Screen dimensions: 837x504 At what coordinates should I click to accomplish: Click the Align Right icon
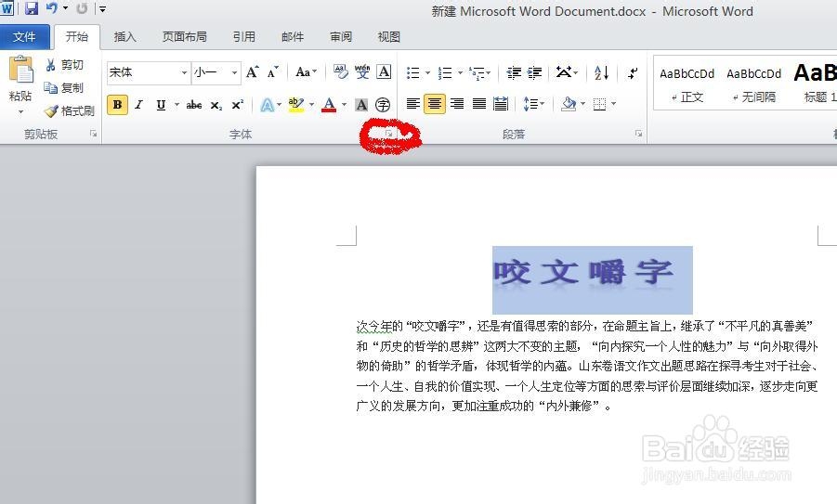(x=457, y=103)
